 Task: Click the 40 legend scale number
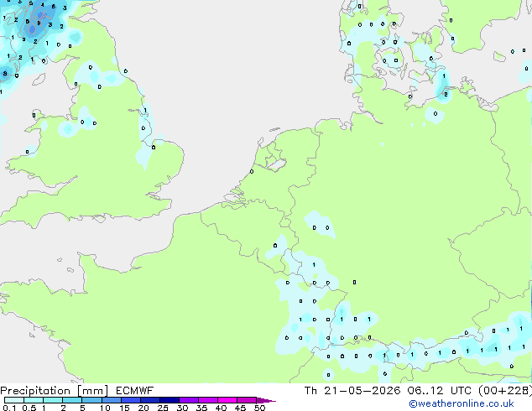(221, 408)
